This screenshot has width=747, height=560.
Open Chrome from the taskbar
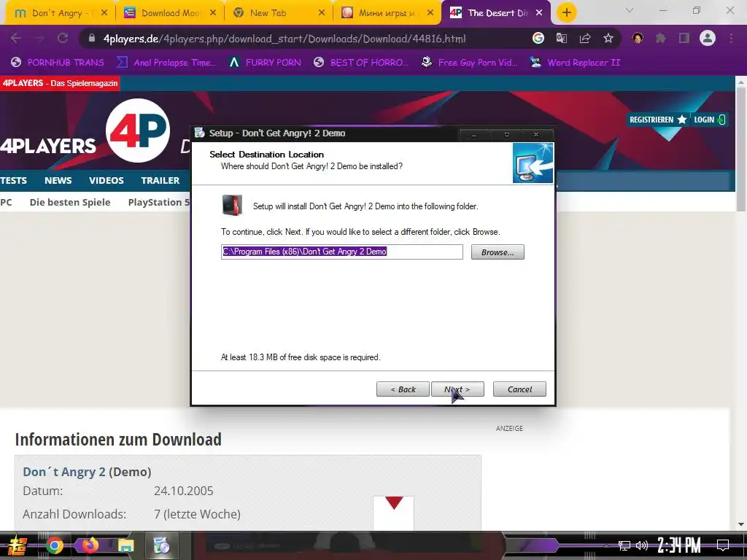[54, 545]
